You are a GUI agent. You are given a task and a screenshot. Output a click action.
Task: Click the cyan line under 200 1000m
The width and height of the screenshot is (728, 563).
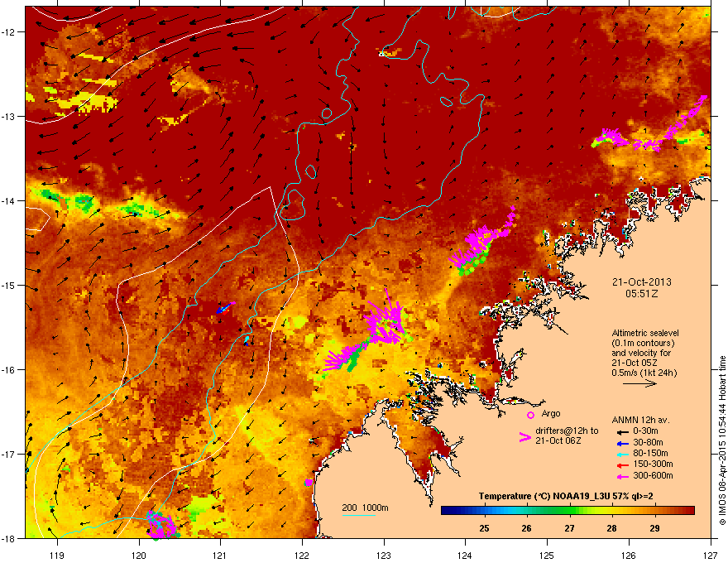point(358,515)
